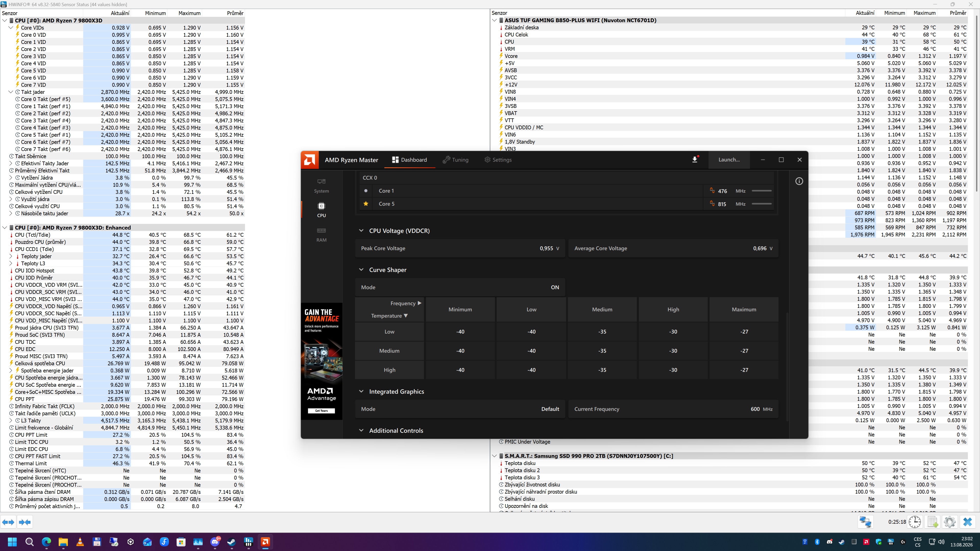Viewport: 980px width, 551px height.
Task: Open Outlook from the taskbar
Action: click(147, 542)
